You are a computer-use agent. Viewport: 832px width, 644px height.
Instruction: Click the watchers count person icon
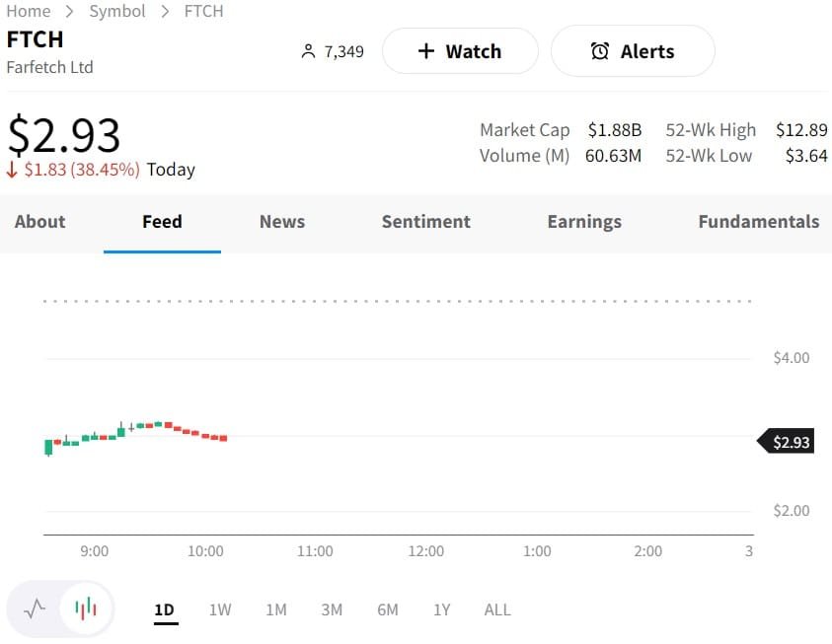pos(308,51)
